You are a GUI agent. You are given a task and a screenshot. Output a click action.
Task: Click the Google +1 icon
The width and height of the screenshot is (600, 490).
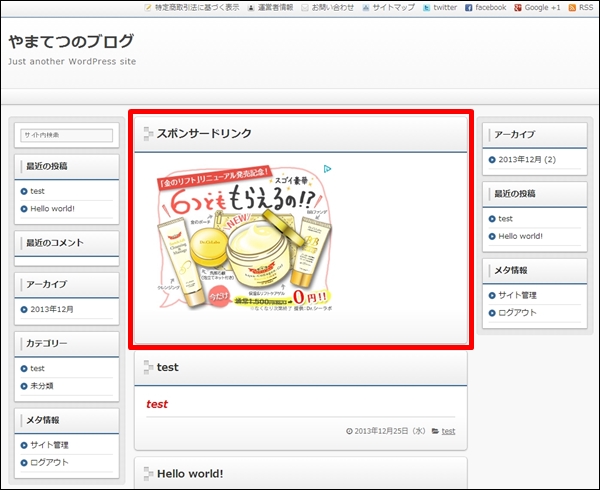(518, 8)
